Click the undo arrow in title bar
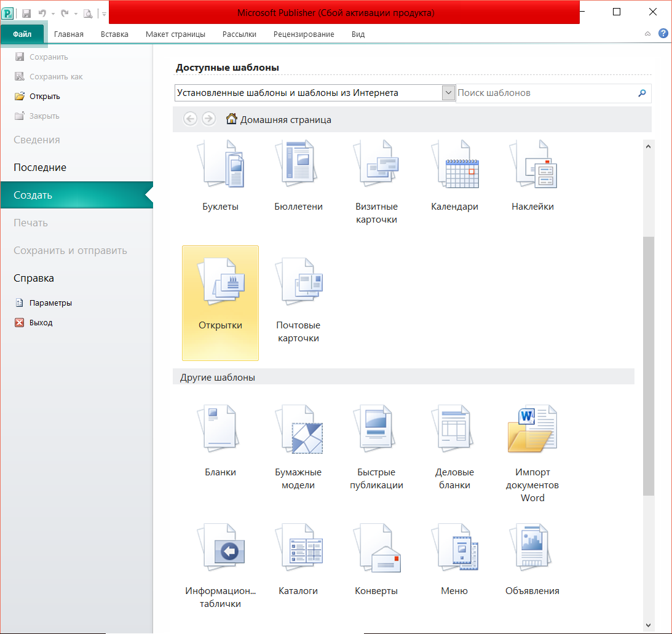The image size is (672, 634). pos(42,14)
